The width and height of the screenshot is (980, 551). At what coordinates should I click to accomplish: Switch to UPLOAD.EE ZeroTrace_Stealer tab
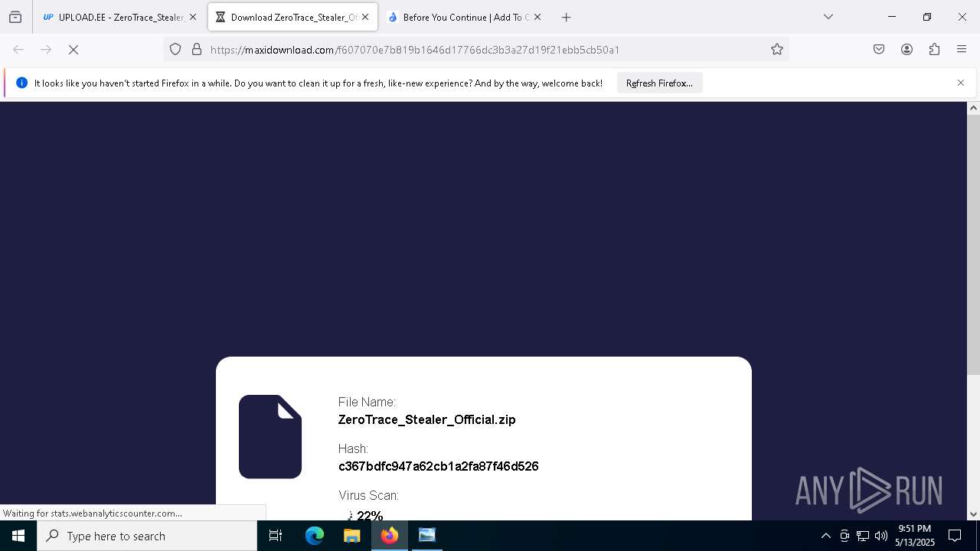click(x=120, y=17)
